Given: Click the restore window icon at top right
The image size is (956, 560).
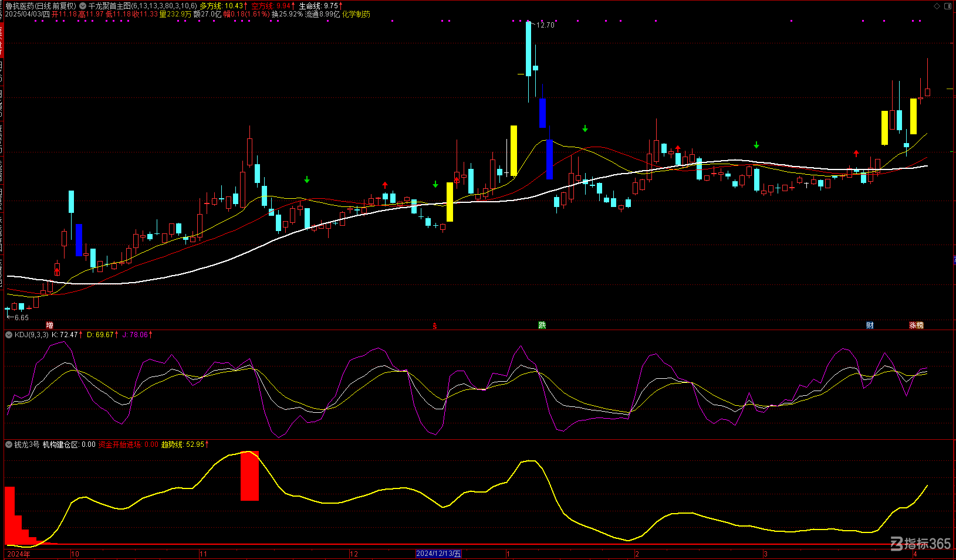Looking at the screenshot, I should pyautogui.click(x=947, y=6).
